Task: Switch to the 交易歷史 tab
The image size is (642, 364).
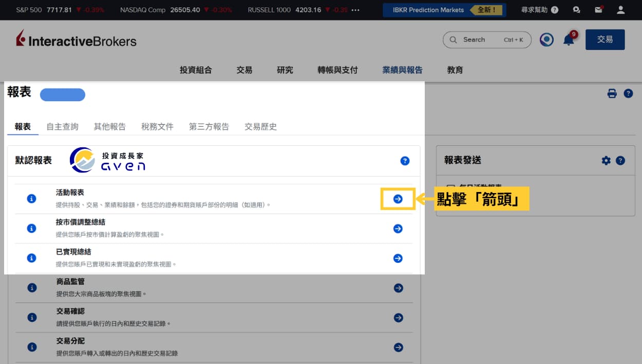Action: 261,126
